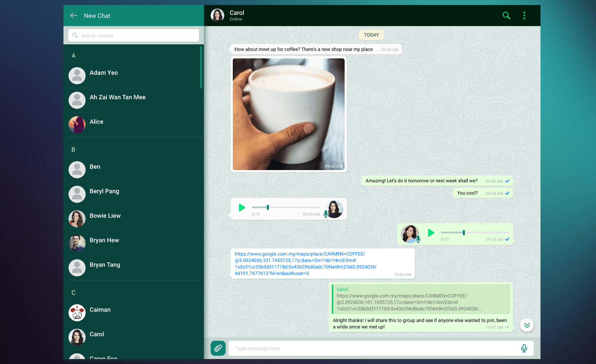Open the CARMEN+COFFEE Google Maps link
Image resolution: width=596 pixels, height=364 pixels.
305,263
